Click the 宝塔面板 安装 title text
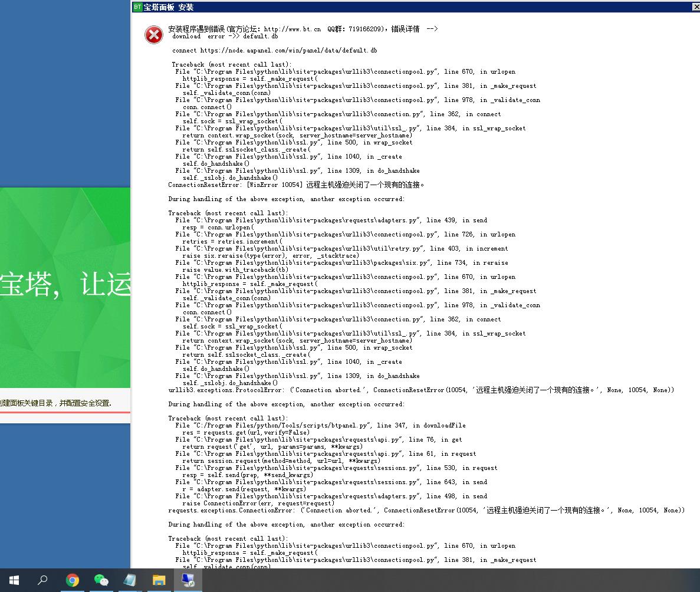The width and height of the screenshot is (700, 592). coord(168,7)
